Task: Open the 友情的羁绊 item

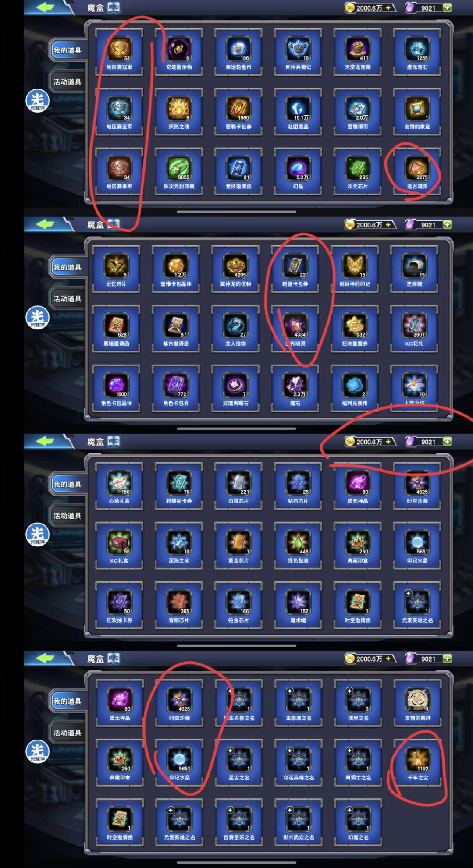Action: pos(417,703)
